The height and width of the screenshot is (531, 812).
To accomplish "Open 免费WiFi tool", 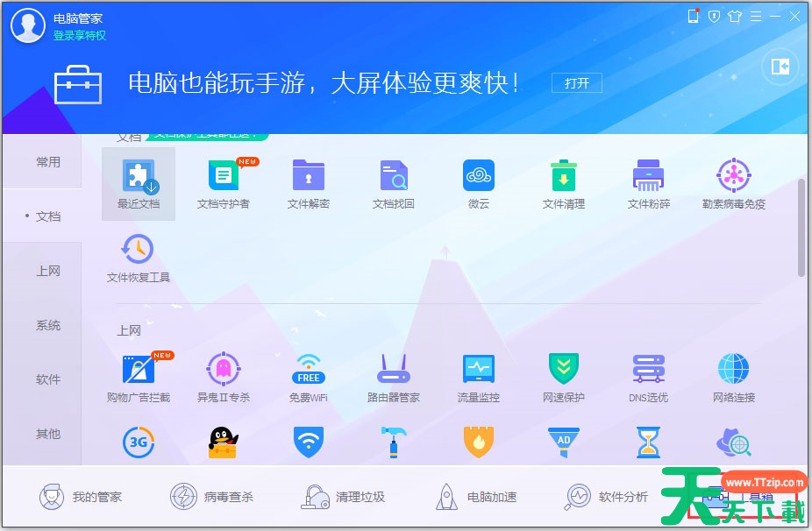I will pyautogui.click(x=309, y=378).
